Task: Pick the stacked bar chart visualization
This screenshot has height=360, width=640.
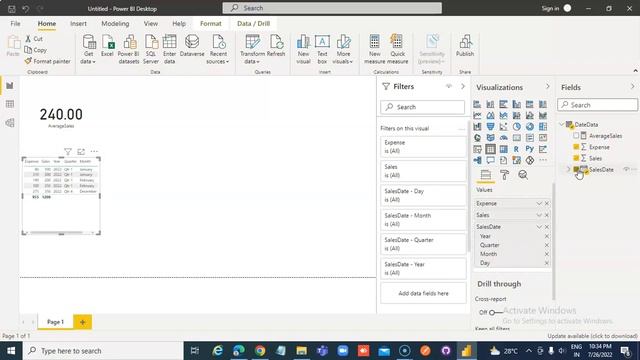Action: (x=477, y=104)
